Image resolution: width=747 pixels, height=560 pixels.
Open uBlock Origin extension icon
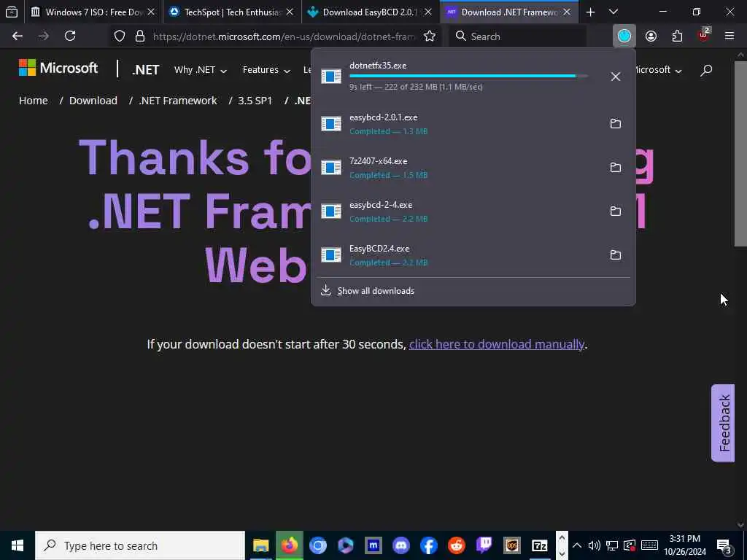[x=704, y=35]
